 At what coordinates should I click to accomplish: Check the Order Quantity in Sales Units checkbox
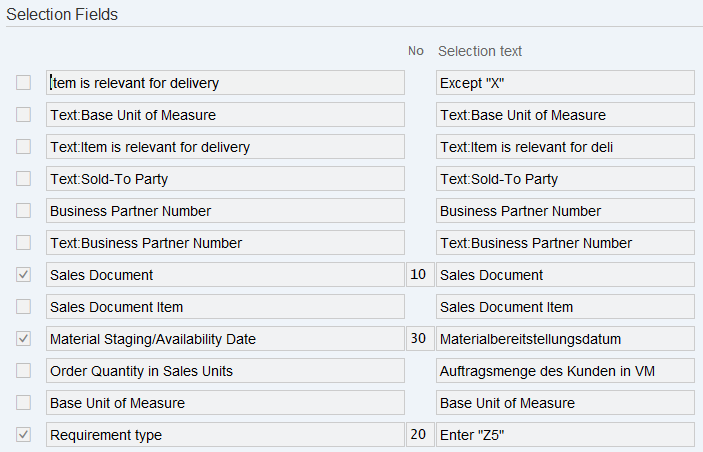click(24, 371)
